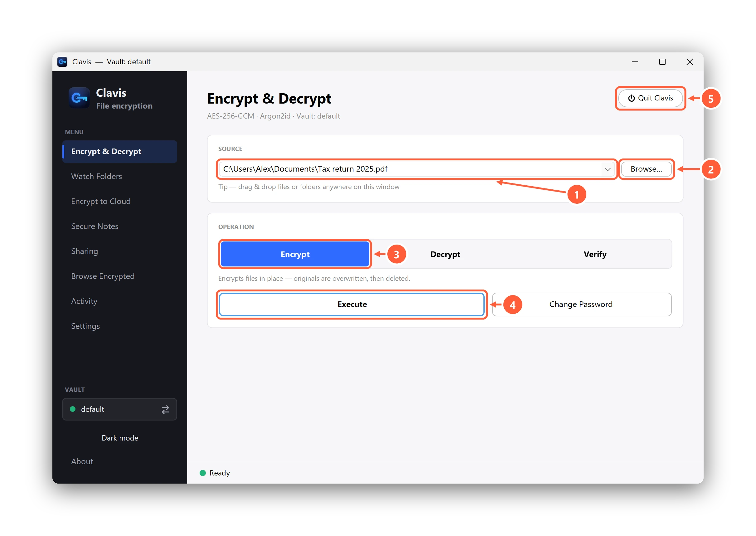Click the vault switch arrows icon
756x536 pixels.
coord(165,409)
